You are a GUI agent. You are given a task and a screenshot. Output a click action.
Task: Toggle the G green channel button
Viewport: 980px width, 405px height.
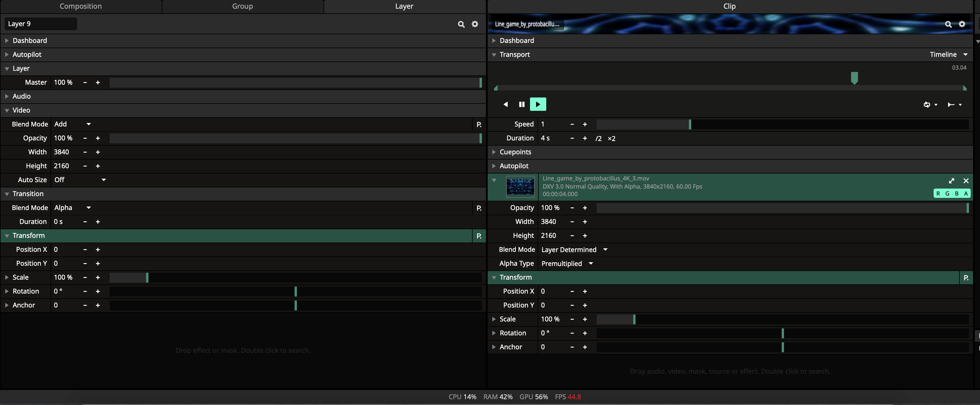point(947,194)
